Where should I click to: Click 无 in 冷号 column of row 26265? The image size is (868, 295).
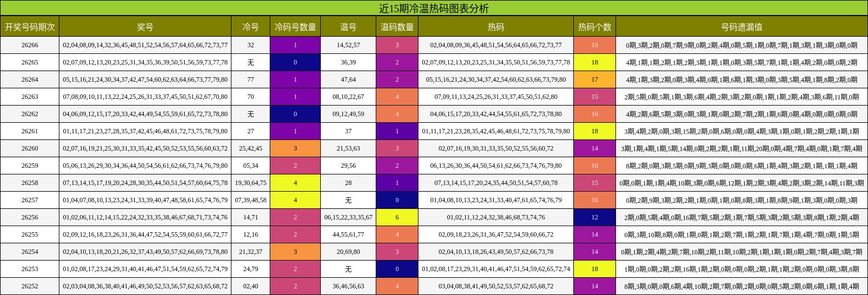pos(251,62)
